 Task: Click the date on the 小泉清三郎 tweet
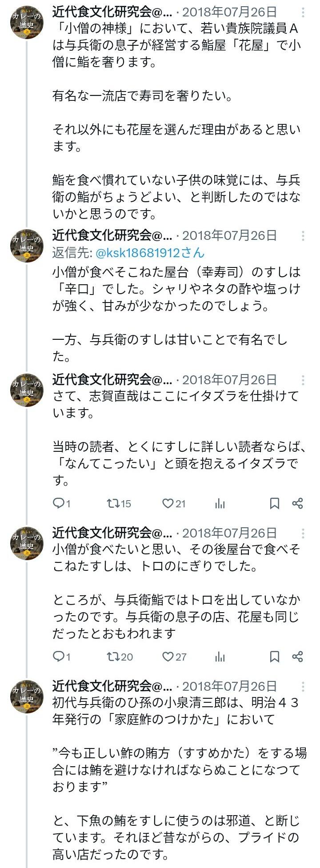(229, 686)
